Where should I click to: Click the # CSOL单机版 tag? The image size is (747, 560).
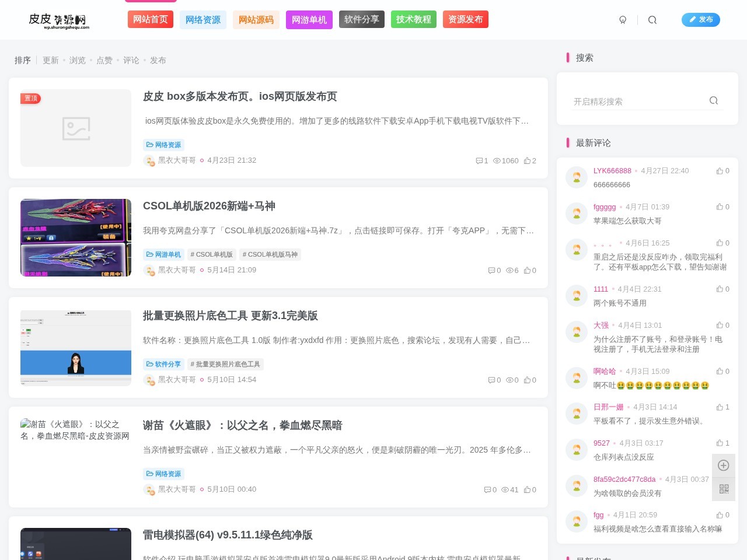(x=211, y=254)
